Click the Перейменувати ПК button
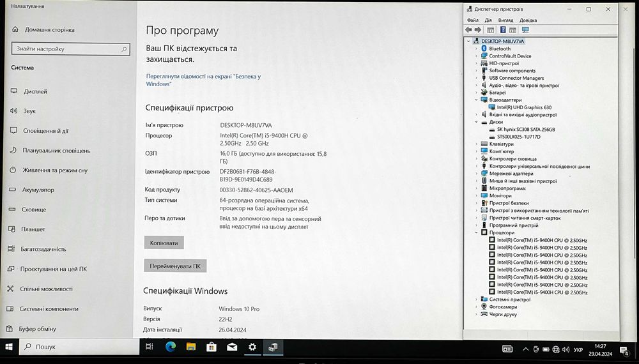Image resolution: width=639 pixels, height=364 pixels. [175, 266]
